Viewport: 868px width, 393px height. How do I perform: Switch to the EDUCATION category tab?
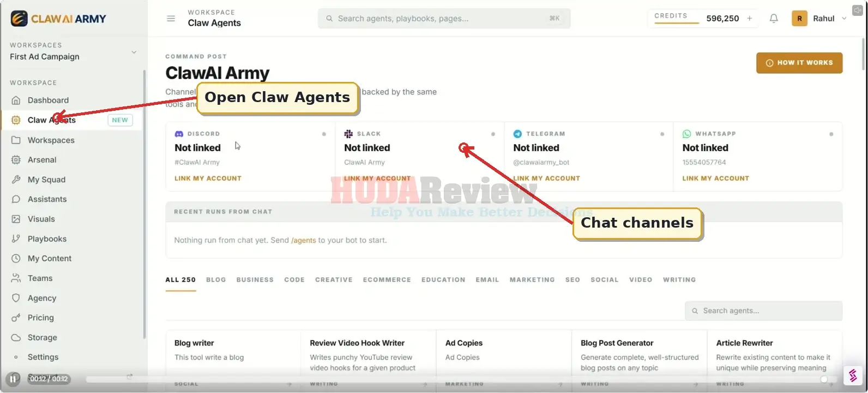(x=443, y=280)
